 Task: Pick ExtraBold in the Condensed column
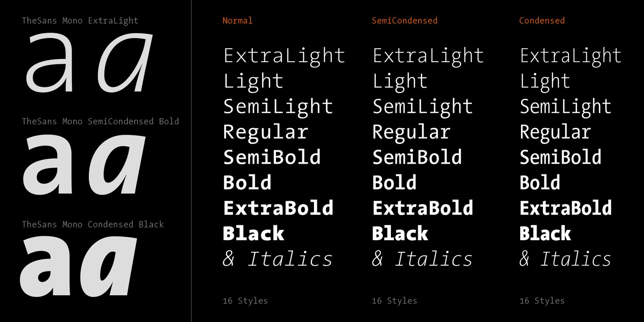tap(566, 208)
